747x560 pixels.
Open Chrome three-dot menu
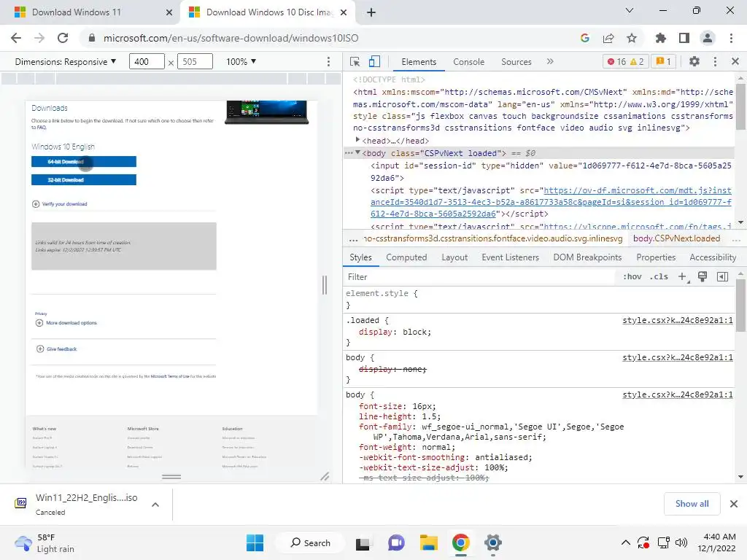tap(731, 38)
